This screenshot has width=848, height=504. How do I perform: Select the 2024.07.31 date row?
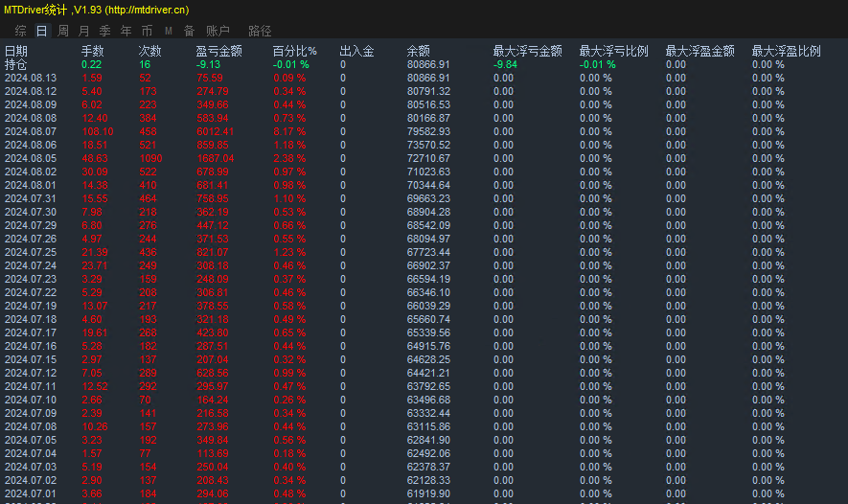(31, 198)
